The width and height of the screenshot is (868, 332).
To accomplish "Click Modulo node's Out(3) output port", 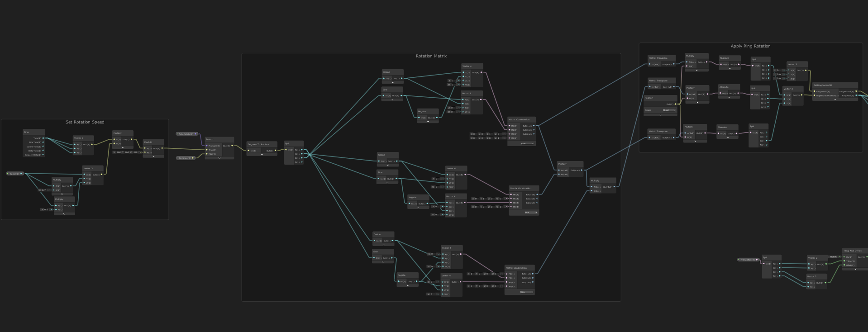I will pos(162,148).
